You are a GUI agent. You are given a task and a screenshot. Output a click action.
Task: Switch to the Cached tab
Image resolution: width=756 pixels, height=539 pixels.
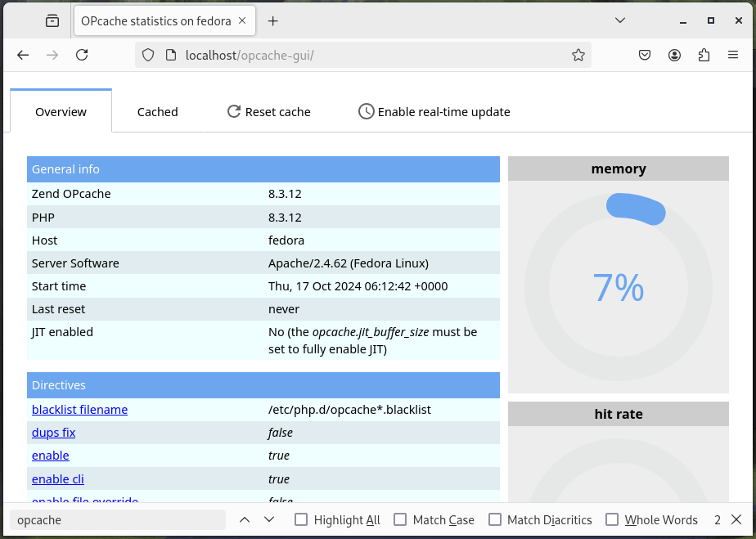(157, 112)
